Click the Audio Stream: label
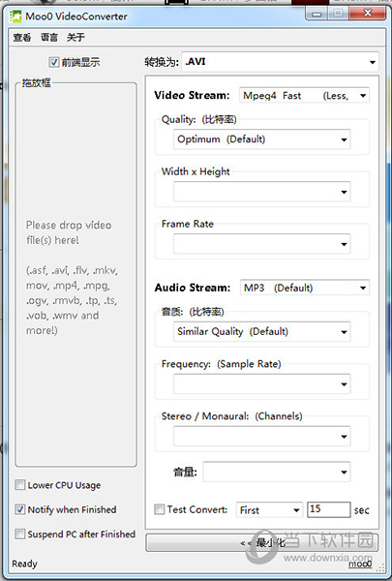 point(193,288)
